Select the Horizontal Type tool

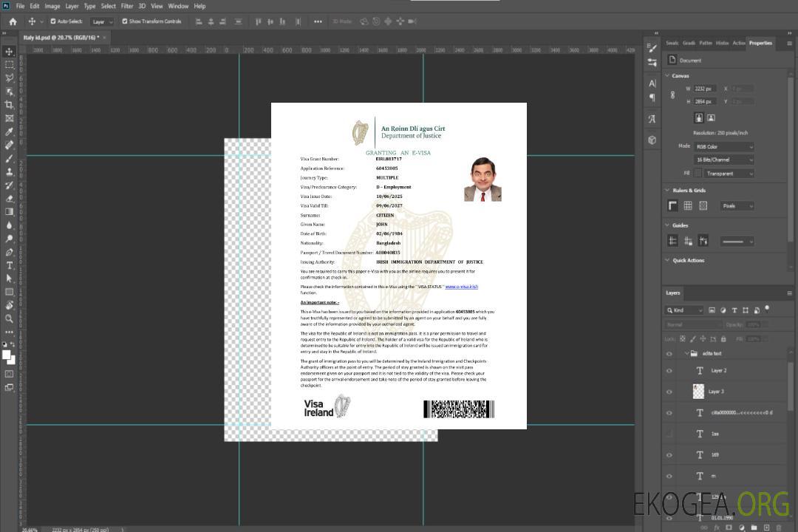[9, 265]
